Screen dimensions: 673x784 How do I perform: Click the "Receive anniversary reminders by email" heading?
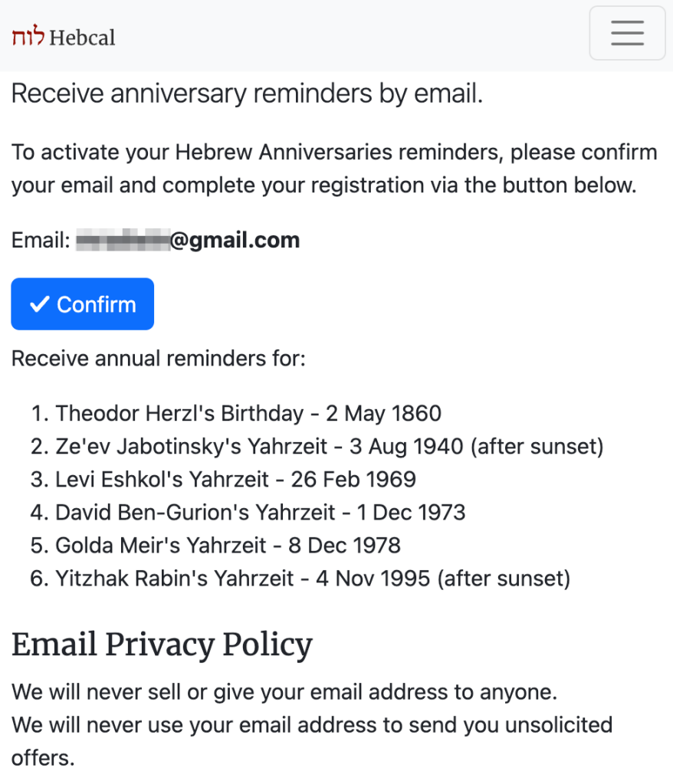247,93
